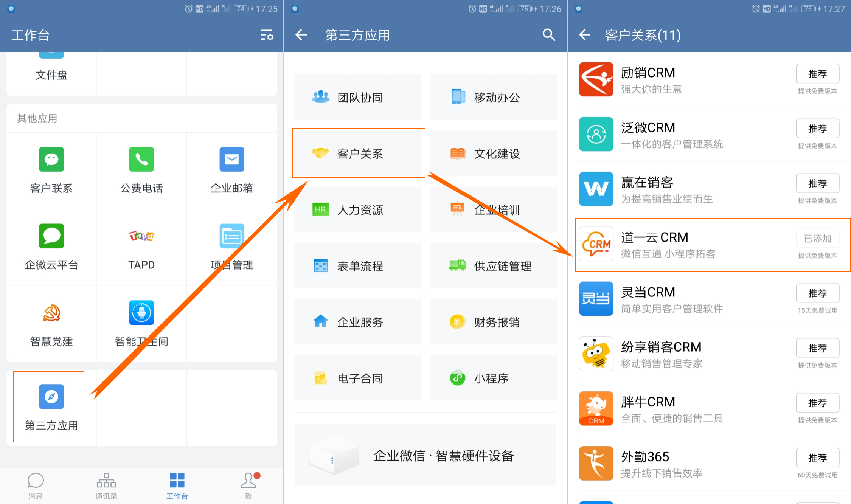This screenshot has height=504, width=851.
Task: Open the 项目管理 app icon
Action: [x=232, y=236]
